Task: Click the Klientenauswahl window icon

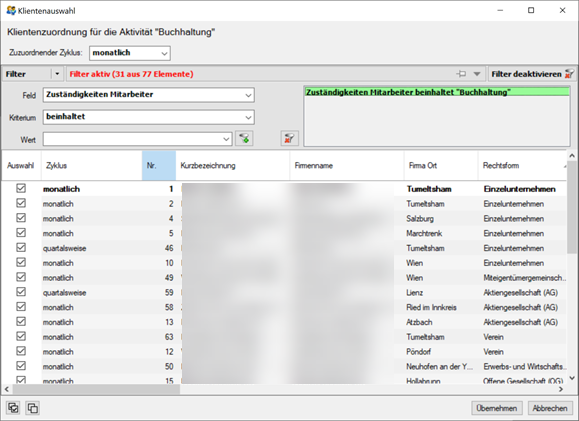Action: [x=11, y=10]
